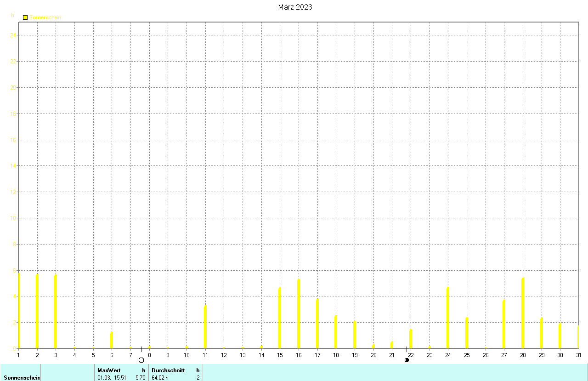Select the sunshine bar for day 24

point(448,318)
